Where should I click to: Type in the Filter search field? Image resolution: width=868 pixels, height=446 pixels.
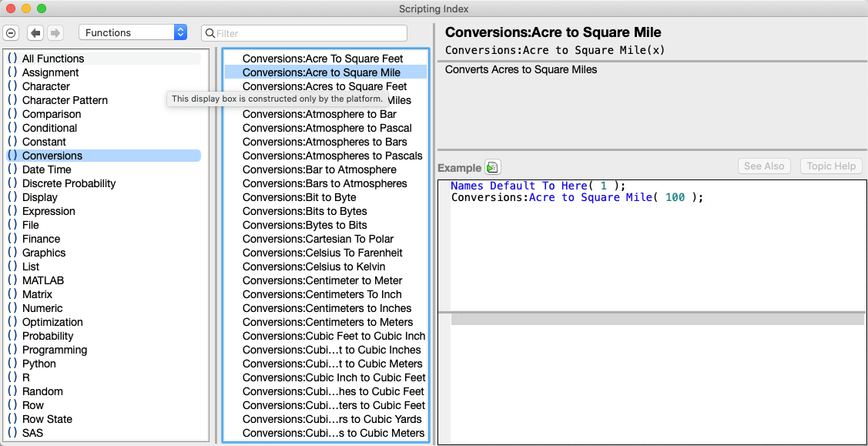click(x=308, y=33)
